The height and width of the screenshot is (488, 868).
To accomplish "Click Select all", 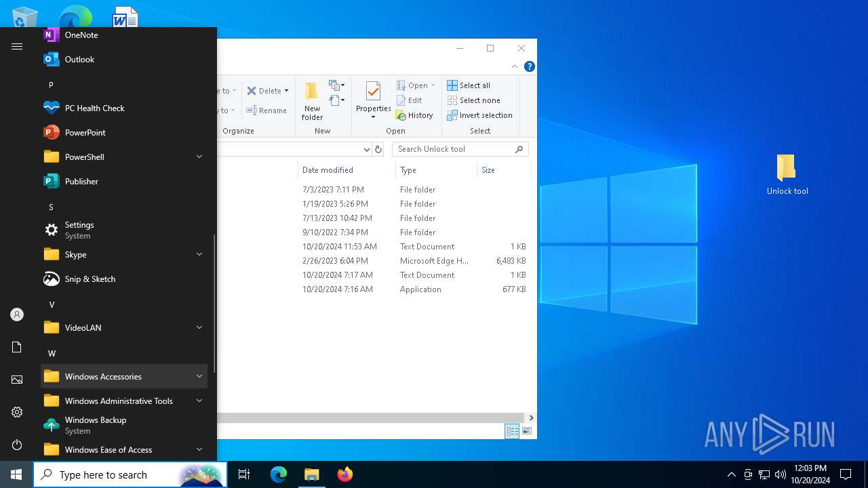I will point(469,85).
